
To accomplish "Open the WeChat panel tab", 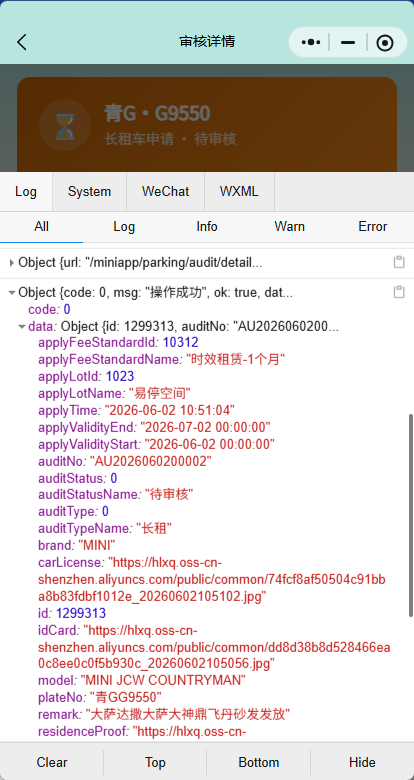I will click(166, 192).
